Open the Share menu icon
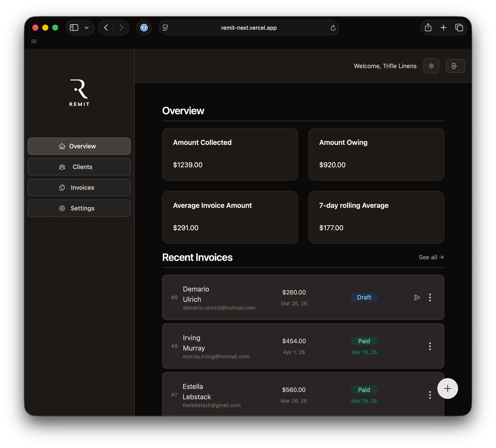The image size is (496, 448). [428, 27]
